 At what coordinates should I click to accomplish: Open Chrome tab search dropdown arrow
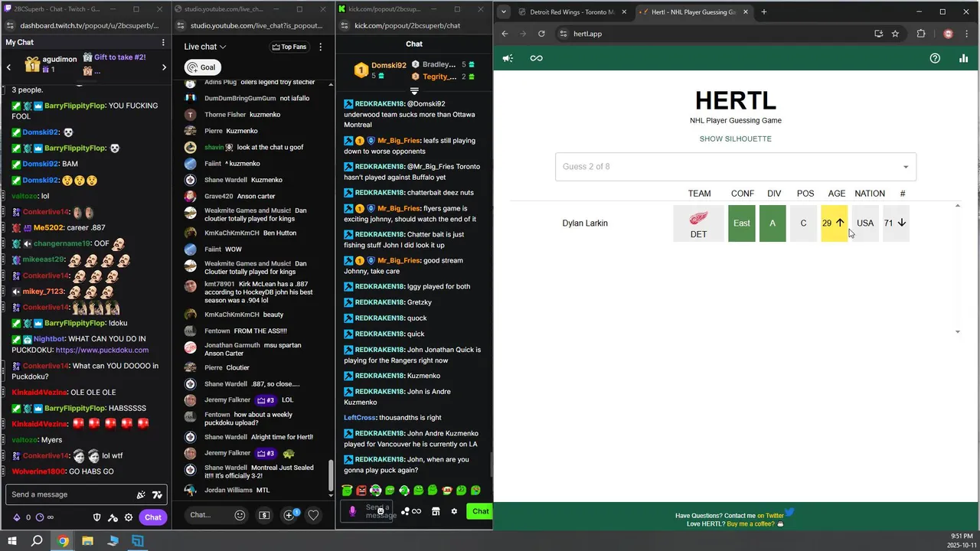click(504, 11)
